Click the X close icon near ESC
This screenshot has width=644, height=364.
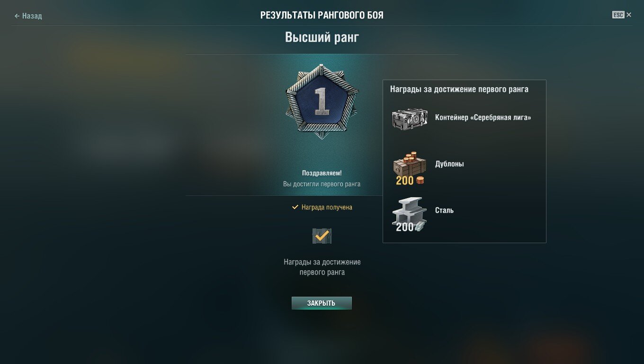[x=629, y=15]
